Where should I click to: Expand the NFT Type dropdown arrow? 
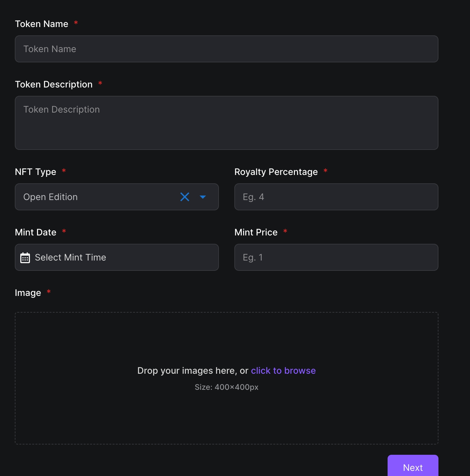coord(203,197)
